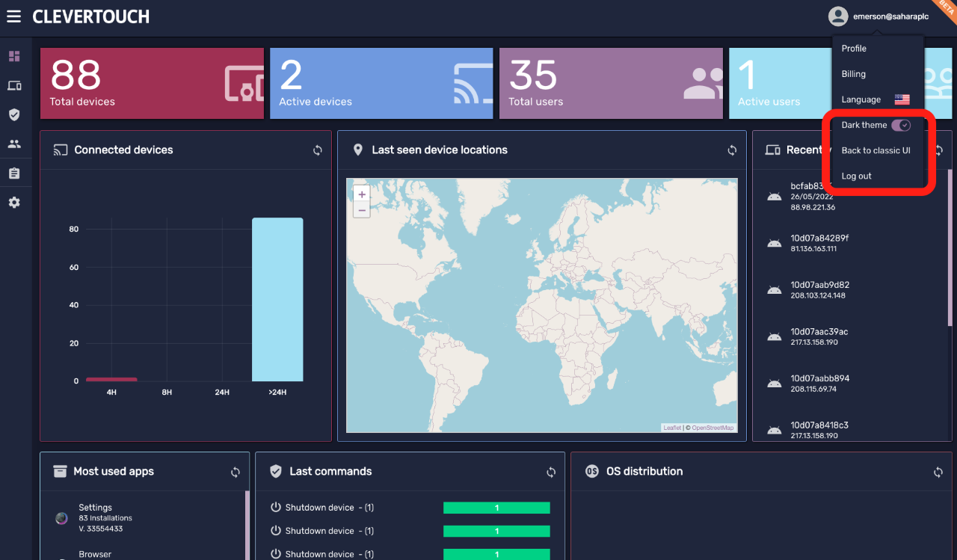Viewport: 957px width, 560px height.
Task: Click the 4H bar in chart
Action: coord(111,379)
